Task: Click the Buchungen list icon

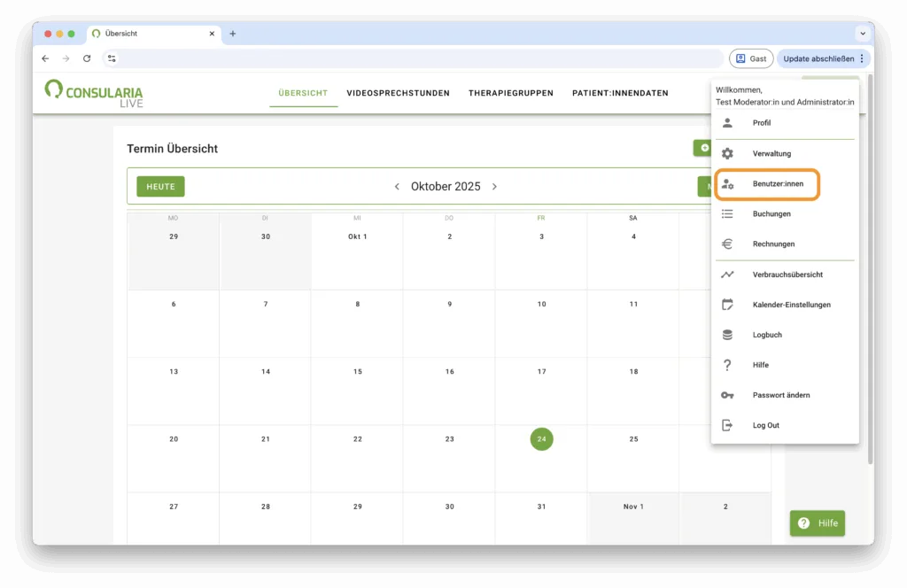Action: tap(727, 213)
